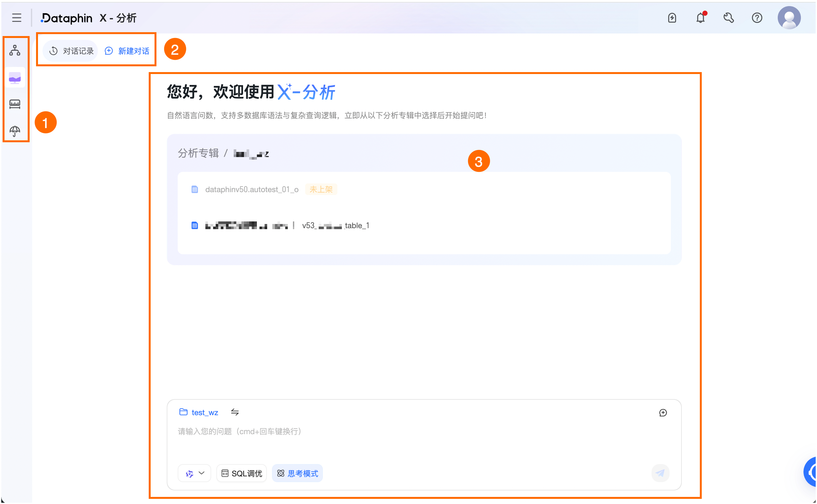Click table icon beside v53 table_1 row
Viewport: 817px width, 504px height.
[x=195, y=226]
